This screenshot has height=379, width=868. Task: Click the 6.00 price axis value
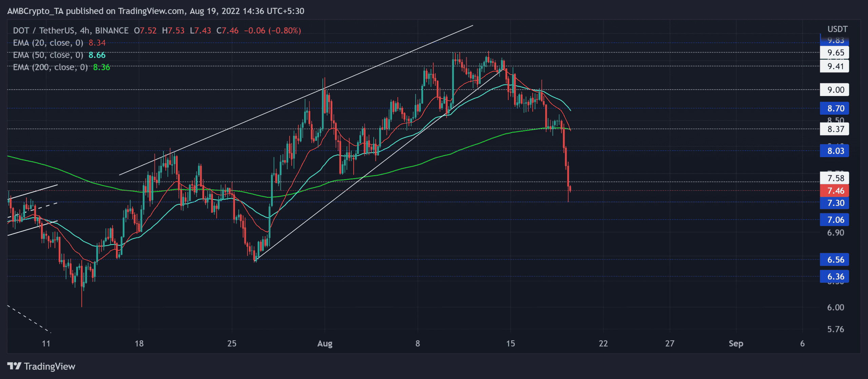pyautogui.click(x=835, y=307)
